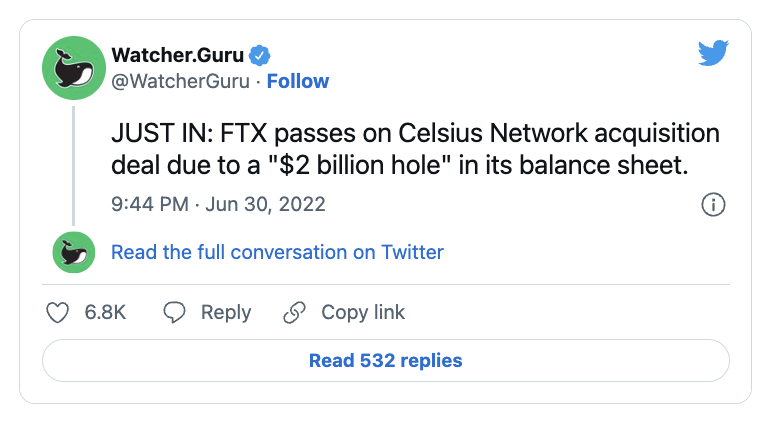The image size is (770, 428).
Task: Click the chain link copy icon
Action: 294,313
